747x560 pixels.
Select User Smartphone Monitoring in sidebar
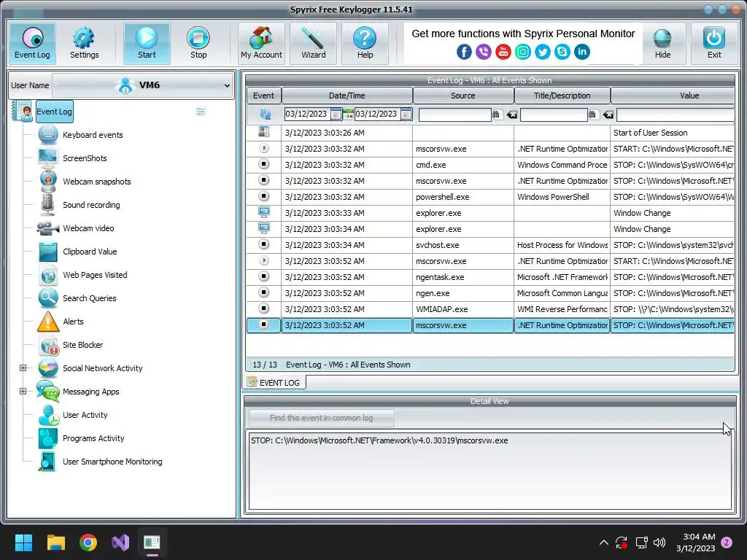click(112, 462)
